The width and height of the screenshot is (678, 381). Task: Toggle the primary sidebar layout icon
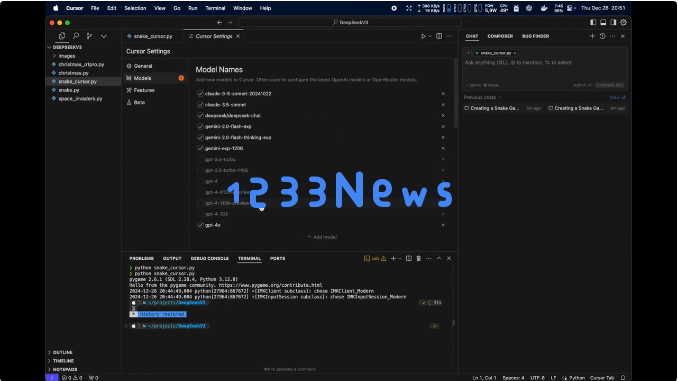coord(593,22)
